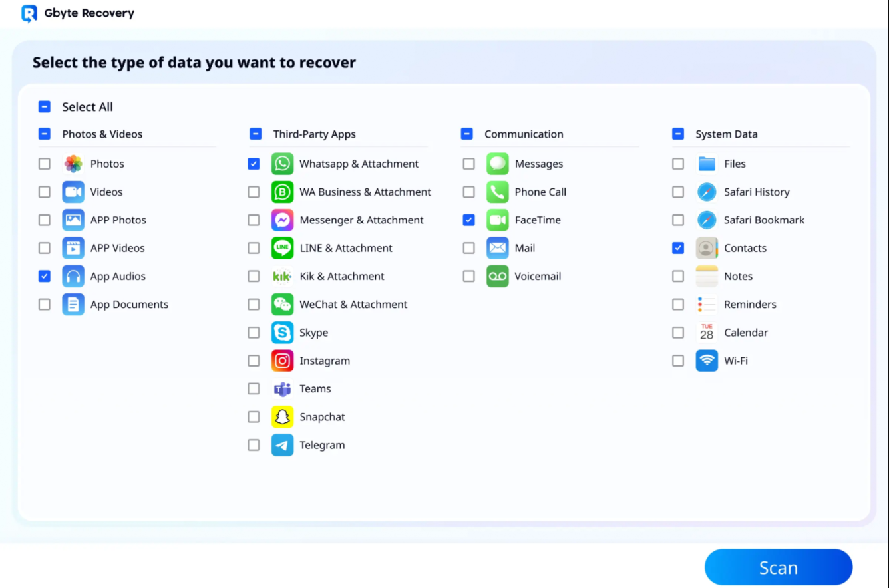Enable the Messages checkbox
This screenshot has height=588, width=889.
click(469, 164)
